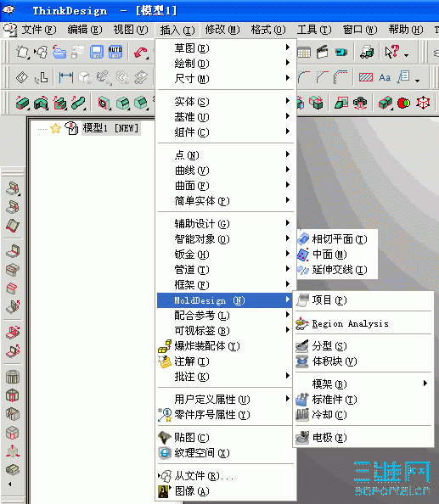
Task: Select 延伸交线(I) in the flyout
Action: coord(337,270)
